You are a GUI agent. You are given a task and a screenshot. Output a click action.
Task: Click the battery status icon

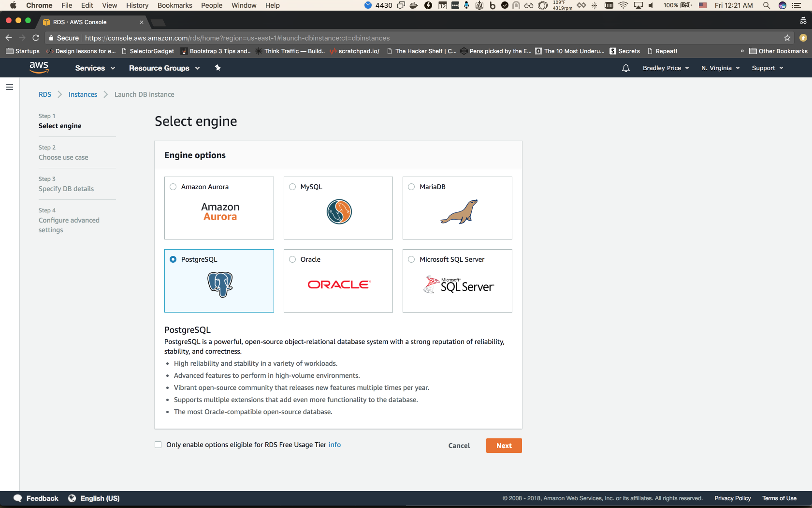point(686,5)
